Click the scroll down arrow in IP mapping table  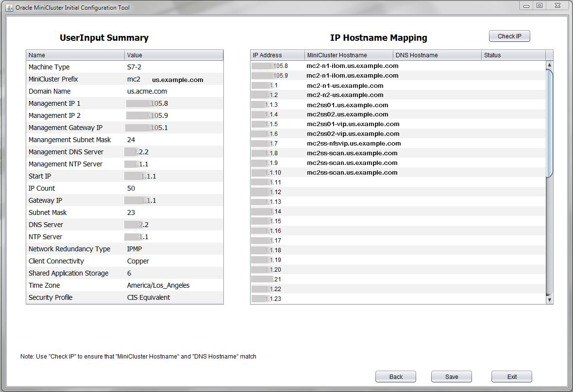pyautogui.click(x=549, y=300)
